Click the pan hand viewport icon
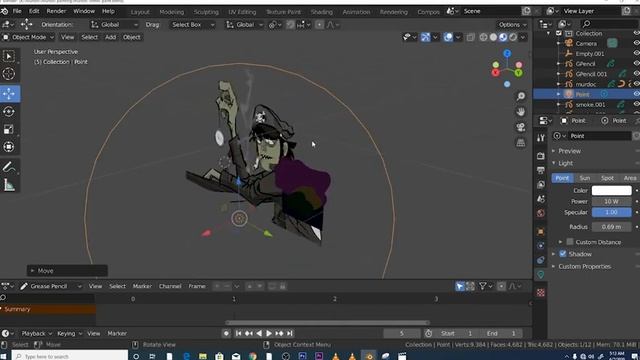 (x=521, y=111)
